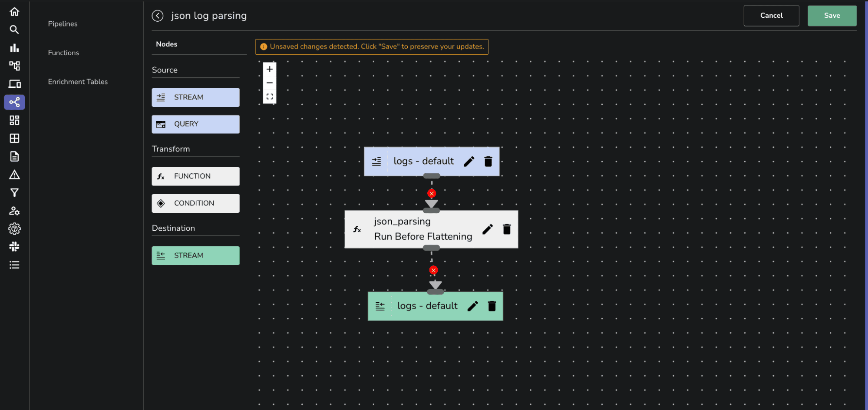
Task: Delete the json_parsing node with trash icon
Action: click(507, 229)
